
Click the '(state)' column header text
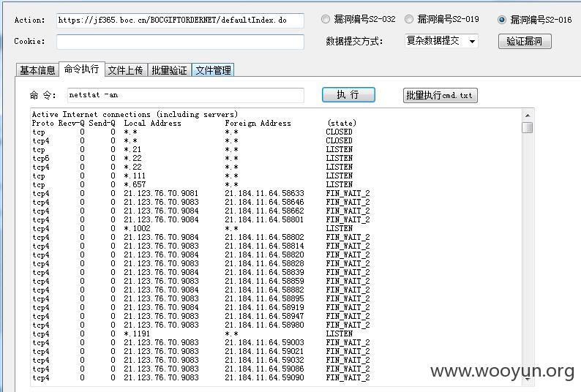click(x=342, y=123)
